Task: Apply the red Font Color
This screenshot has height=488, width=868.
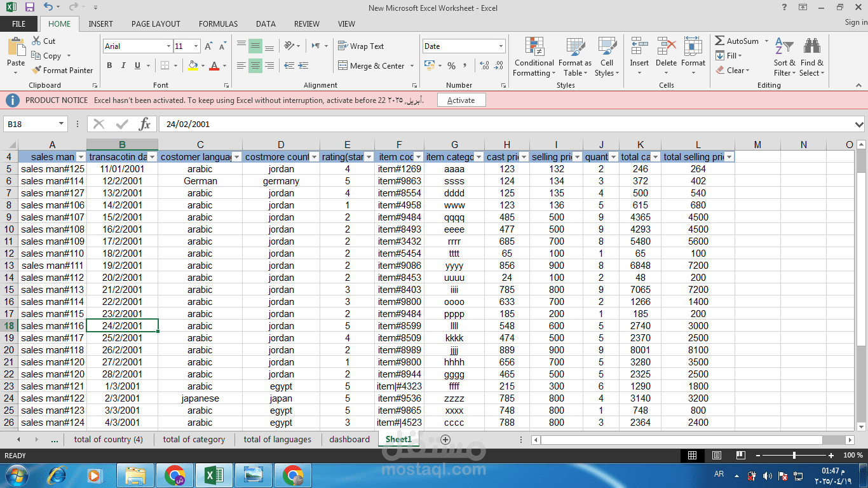Action: click(x=214, y=65)
